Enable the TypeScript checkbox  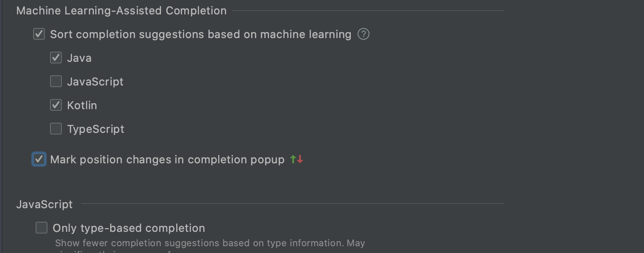click(x=56, y=129)
